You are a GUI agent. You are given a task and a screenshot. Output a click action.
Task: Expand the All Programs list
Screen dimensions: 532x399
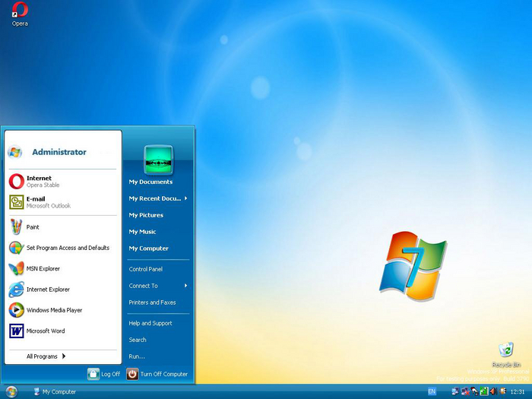coord(46,356)
